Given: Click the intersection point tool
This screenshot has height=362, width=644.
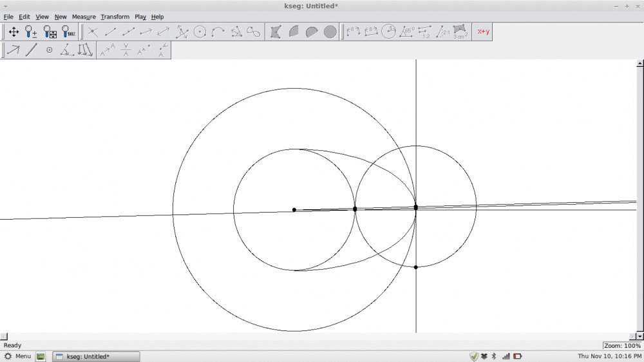Looking at the screenshot, I should [x=93, y=32].
